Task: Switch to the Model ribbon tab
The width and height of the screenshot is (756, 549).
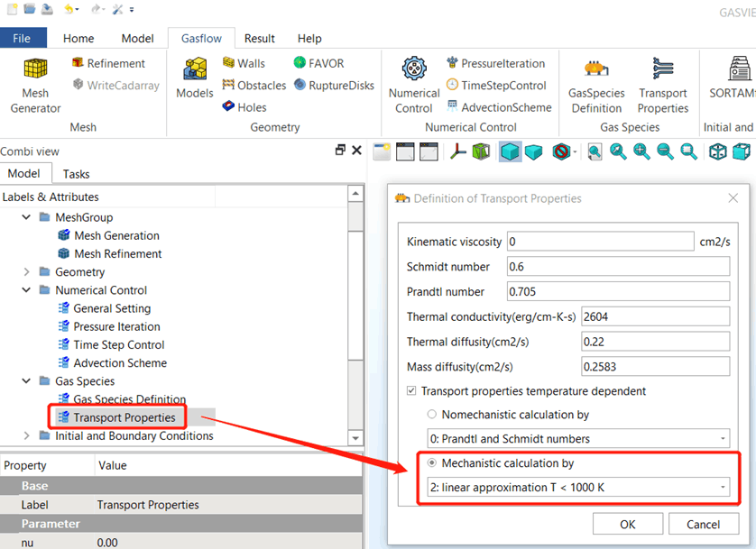Action: pos(137,38)
